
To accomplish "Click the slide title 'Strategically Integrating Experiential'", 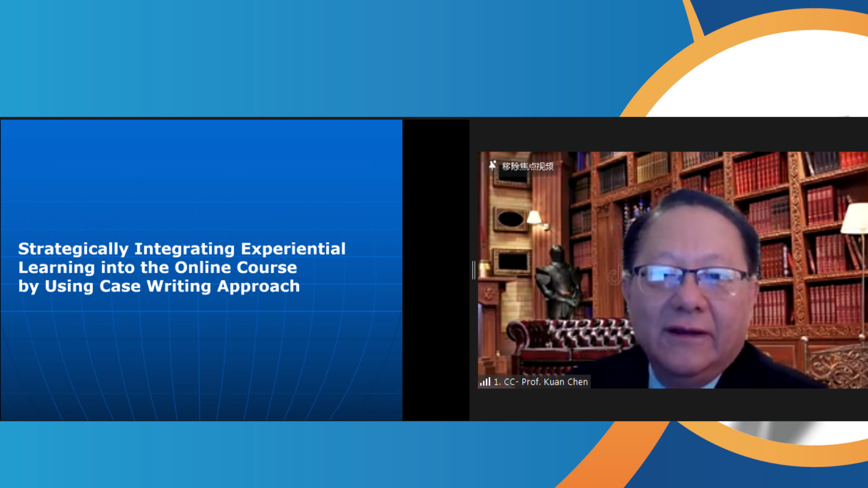I will tap(182, 249).
